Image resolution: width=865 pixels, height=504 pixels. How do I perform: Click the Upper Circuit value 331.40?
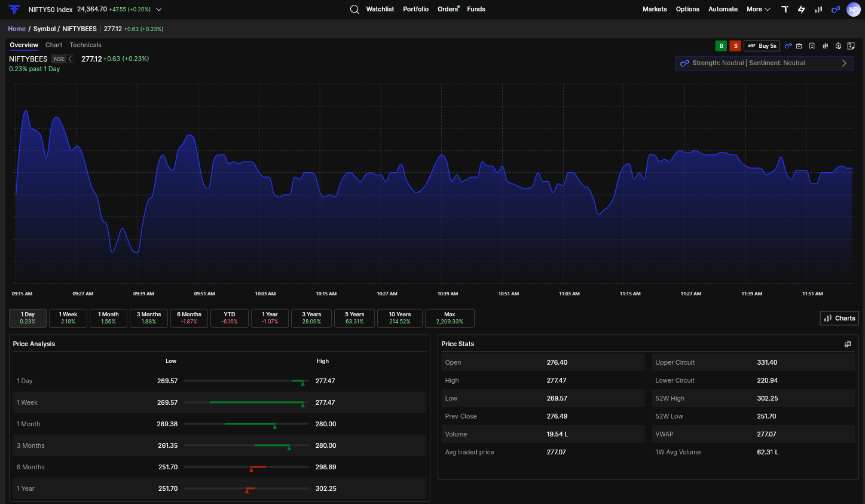click(x=767, y=362)
